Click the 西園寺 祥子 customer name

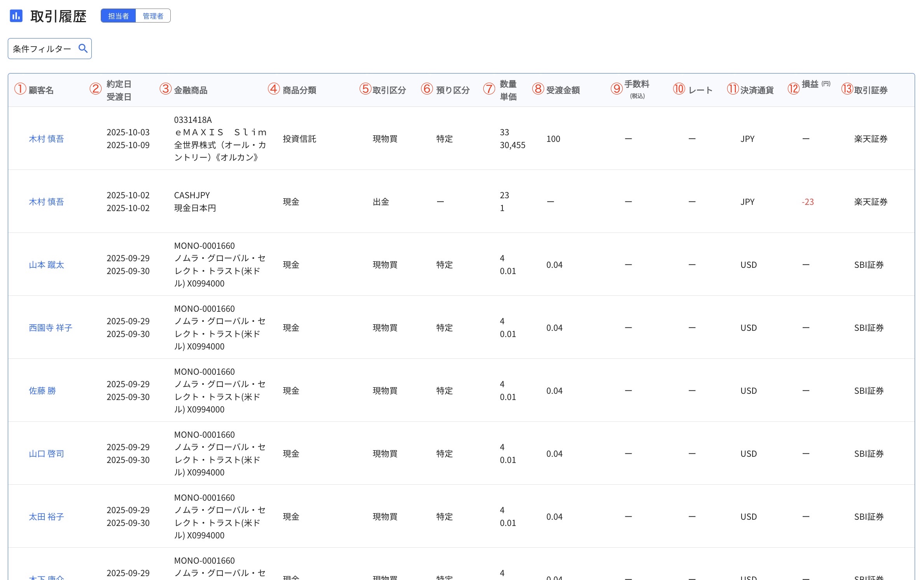50,328
